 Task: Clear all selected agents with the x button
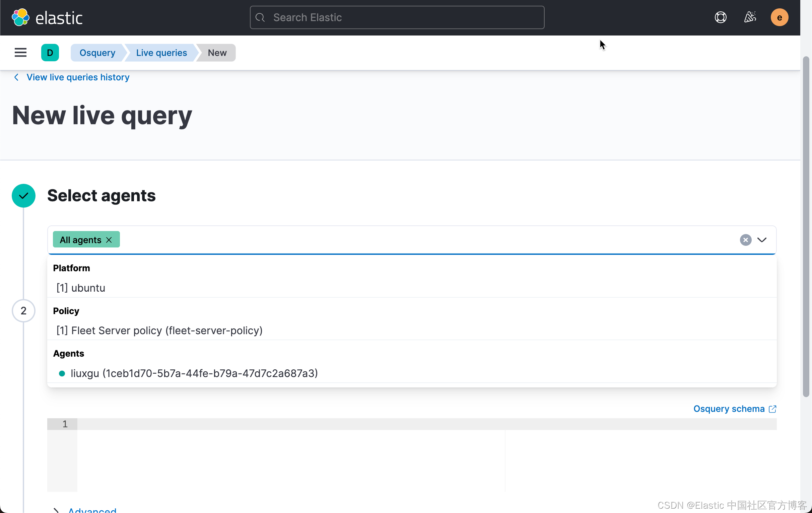coord(746,240)
